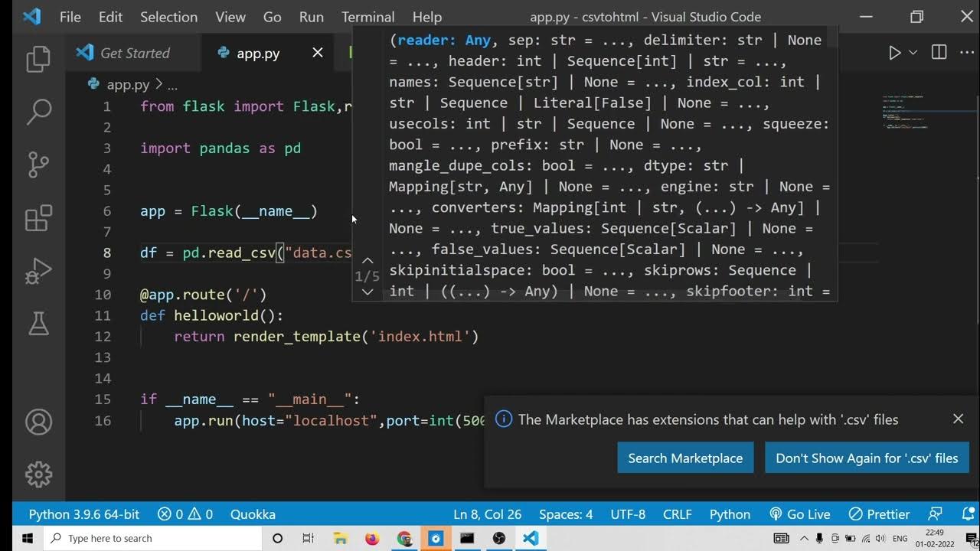Click the Windows taskbar search box

pos(153,539)
